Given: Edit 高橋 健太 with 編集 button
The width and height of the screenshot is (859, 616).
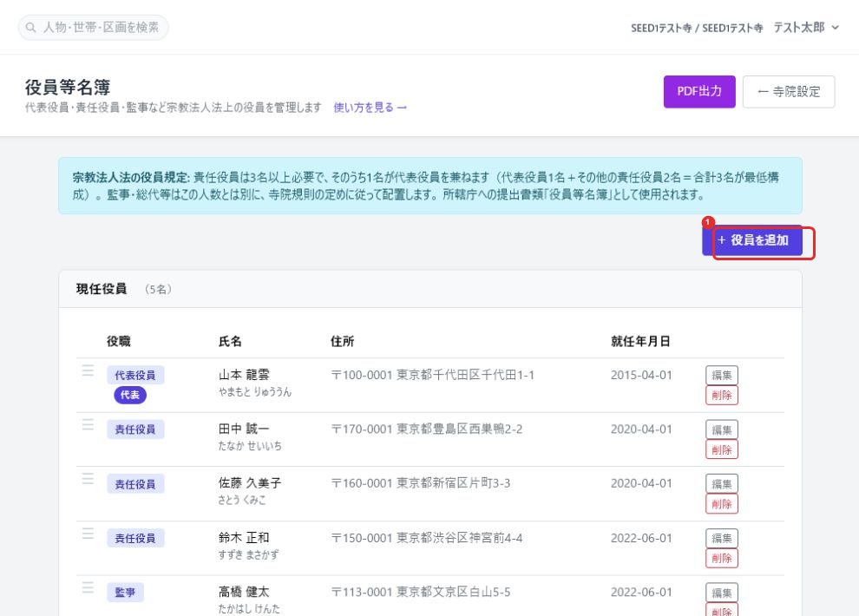Looking at the screenshot, I should (722, 593).
